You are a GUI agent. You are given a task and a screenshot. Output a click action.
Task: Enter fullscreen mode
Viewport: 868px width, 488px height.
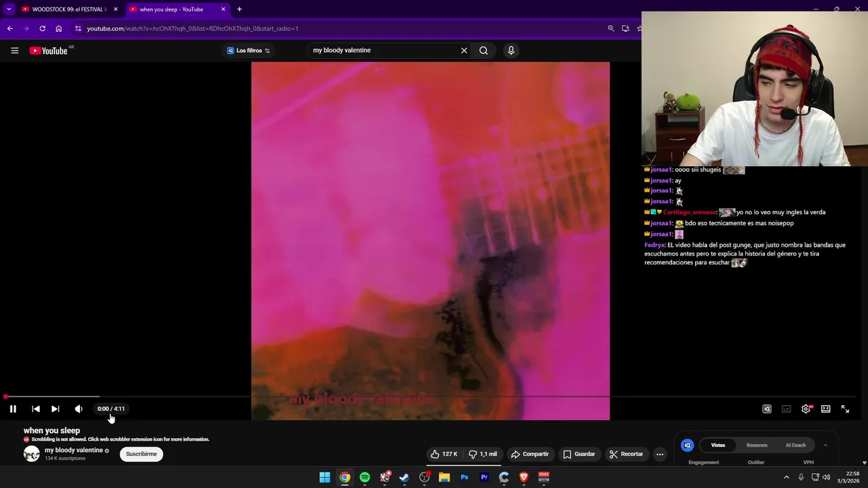pyautogui.click(x=845, y=409)
